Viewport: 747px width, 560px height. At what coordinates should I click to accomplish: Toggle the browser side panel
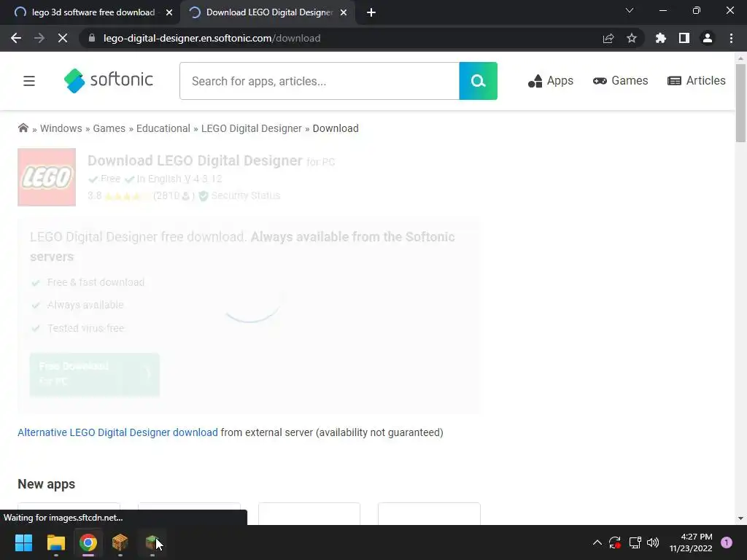coord(684,38)
